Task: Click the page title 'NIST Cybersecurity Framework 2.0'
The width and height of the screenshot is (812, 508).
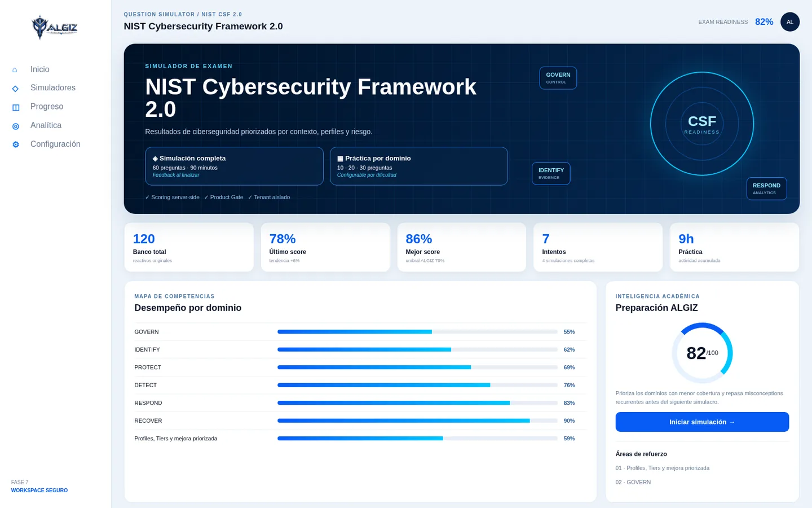Action: (203, 27)
